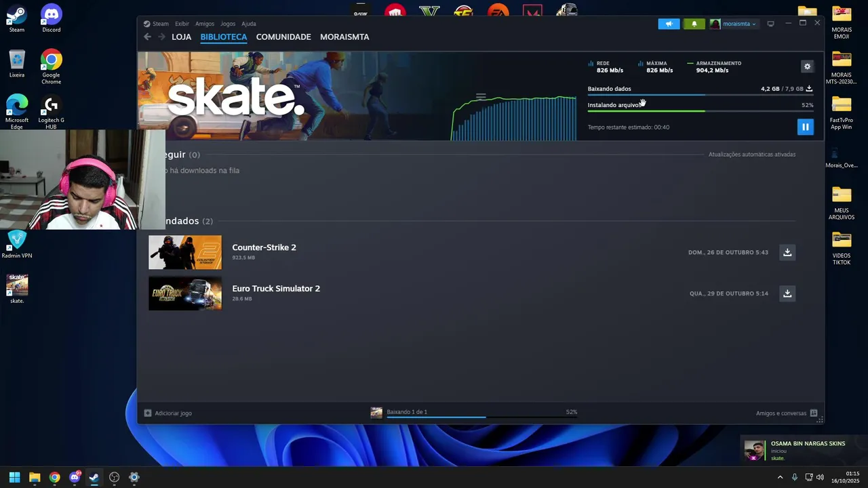Select the Radmin VPN desktop icon
This screenshot has width=868, height=488.
coord(17,245)
